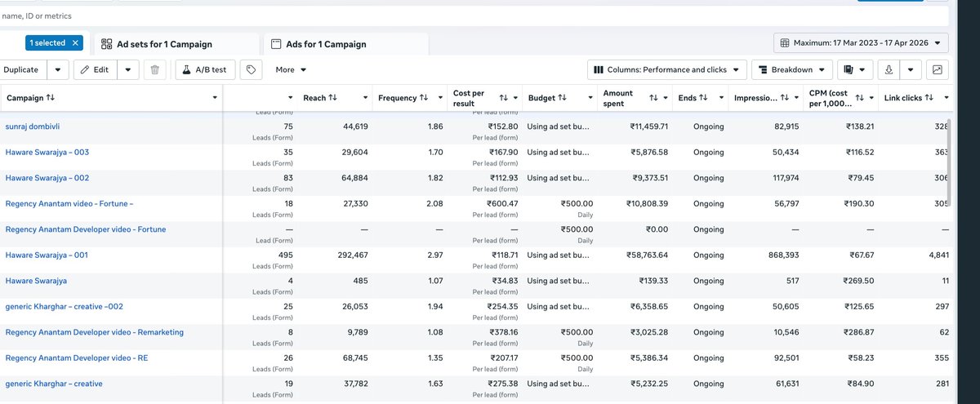Image resolution: width=980 pixels, height=404 pixels.
Task: Select link clicks value 4,841
Action: tap(938, 255)
